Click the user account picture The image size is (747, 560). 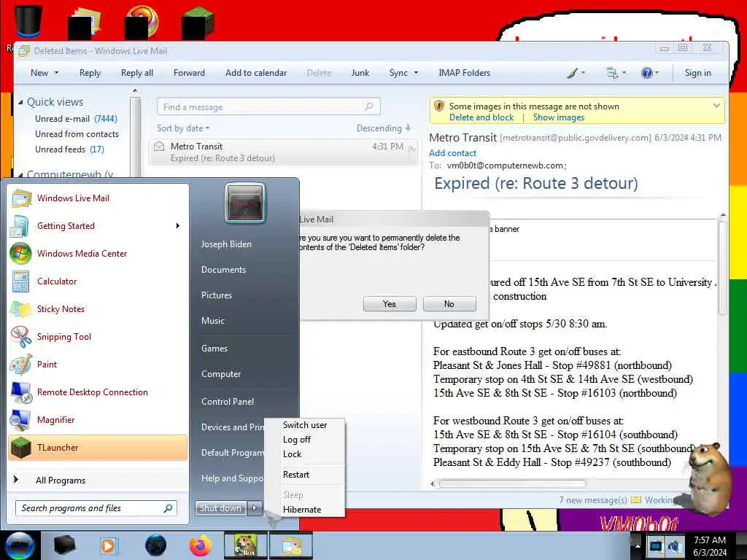click(245, 203)
